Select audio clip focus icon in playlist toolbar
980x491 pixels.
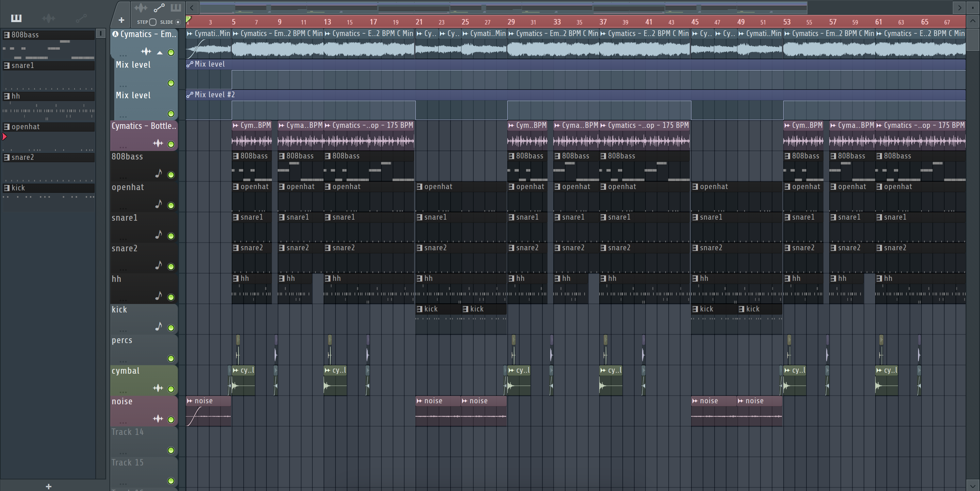click(141, 7)
